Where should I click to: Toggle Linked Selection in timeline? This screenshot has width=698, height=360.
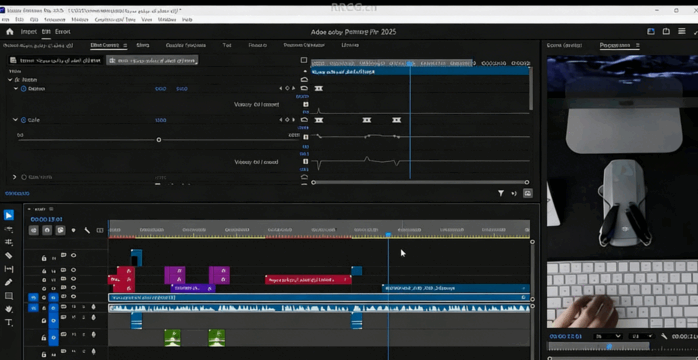click(x=61, y=231)
